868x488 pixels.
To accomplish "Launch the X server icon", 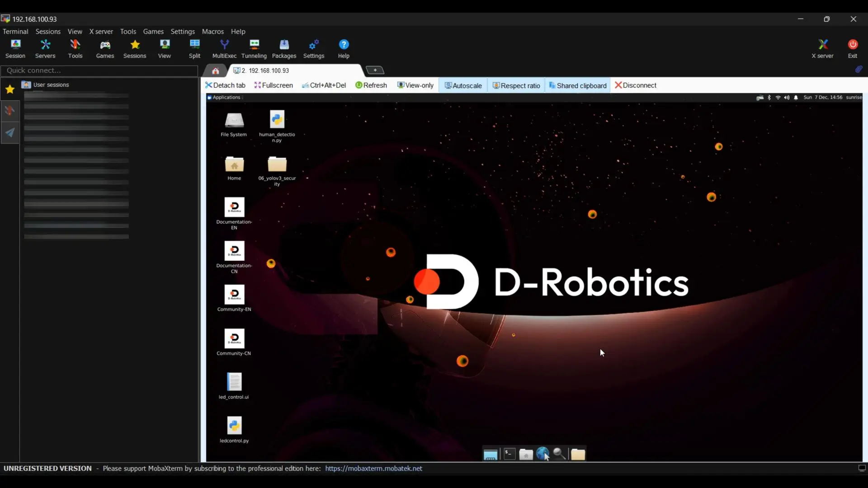I will pyautogui.click(x=822, y=48).
